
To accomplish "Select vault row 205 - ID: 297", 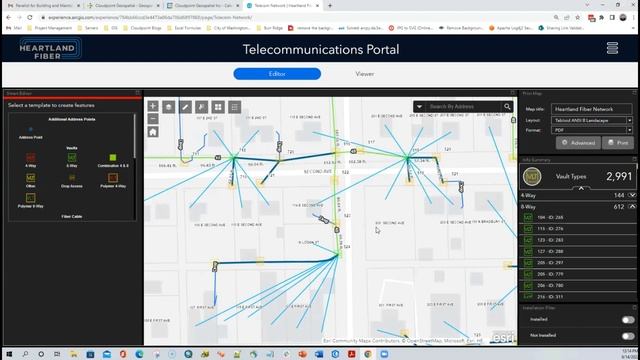I will (x=579, y=263).
